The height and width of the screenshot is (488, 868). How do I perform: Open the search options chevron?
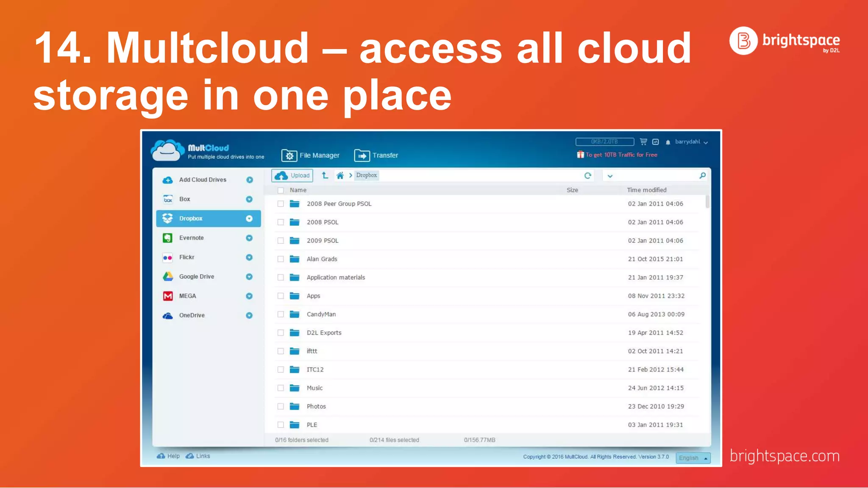[x=610, y=176]
